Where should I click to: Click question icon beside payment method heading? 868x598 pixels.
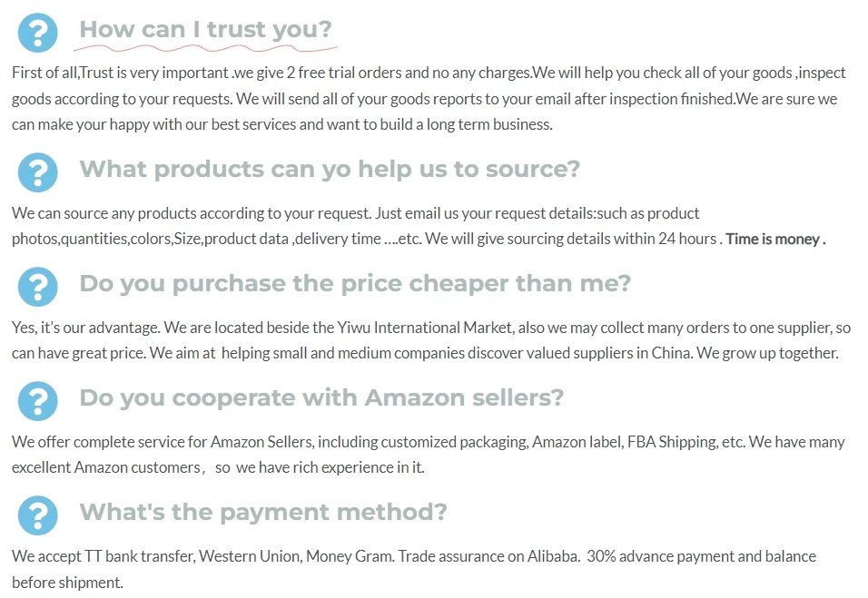pos(37,515)
